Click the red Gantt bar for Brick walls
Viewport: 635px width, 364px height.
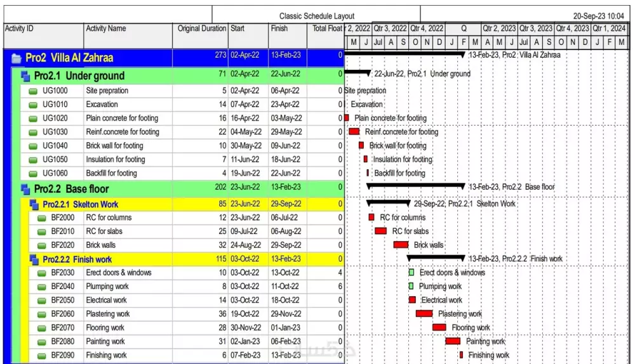tap(401, 245)
